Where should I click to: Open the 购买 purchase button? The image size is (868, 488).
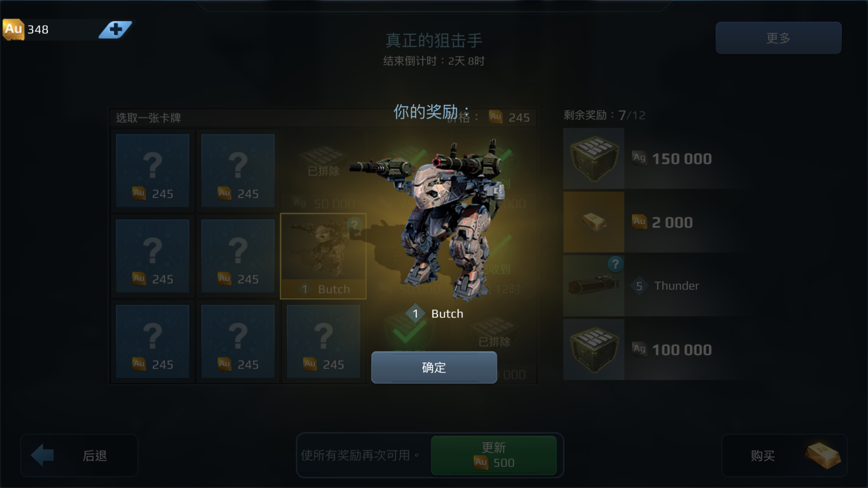pyautogui.click(x=785, y=455)
